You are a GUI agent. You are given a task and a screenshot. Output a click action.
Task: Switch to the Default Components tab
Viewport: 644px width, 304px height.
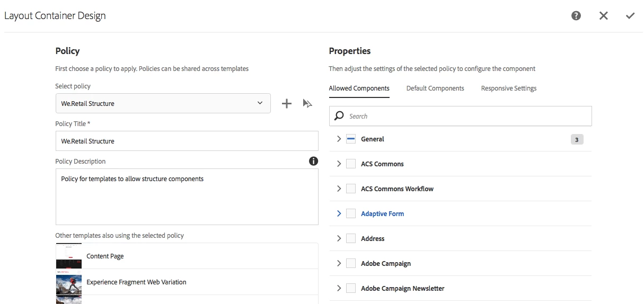435,88
